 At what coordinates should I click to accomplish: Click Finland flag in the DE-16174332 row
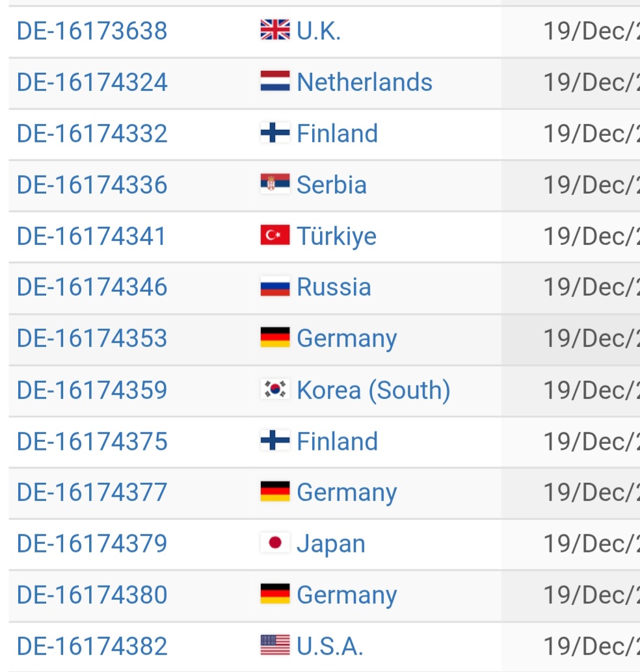pos(274,133)
